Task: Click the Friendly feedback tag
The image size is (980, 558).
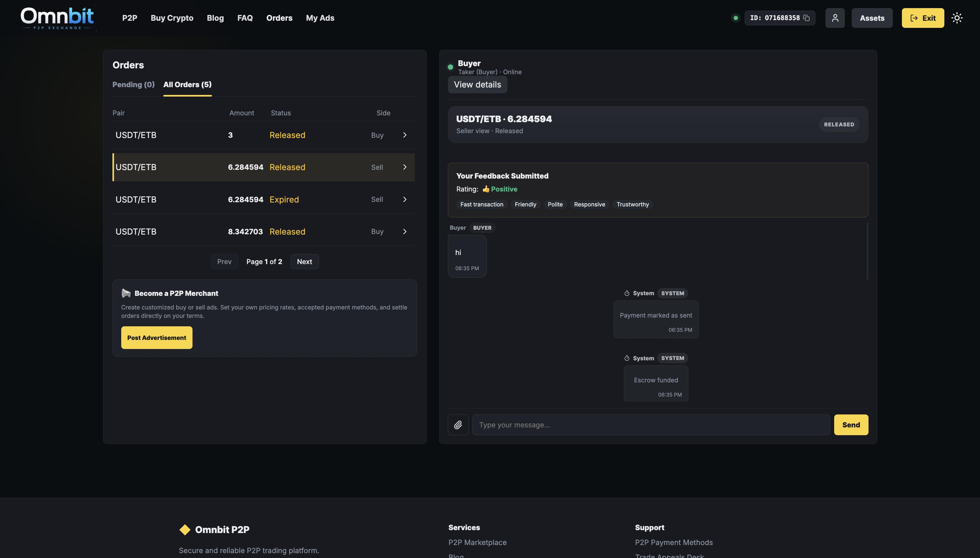Action: [x=525, y=204]
